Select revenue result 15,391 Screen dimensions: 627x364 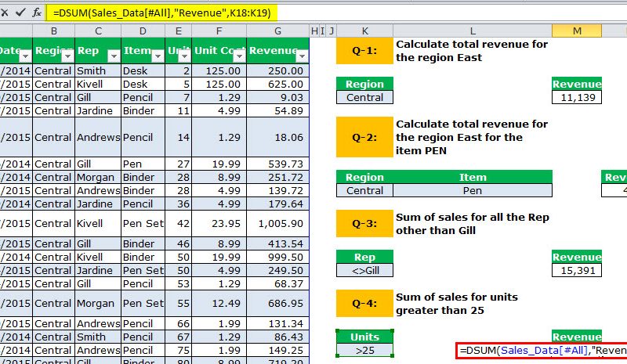(577, 271)
